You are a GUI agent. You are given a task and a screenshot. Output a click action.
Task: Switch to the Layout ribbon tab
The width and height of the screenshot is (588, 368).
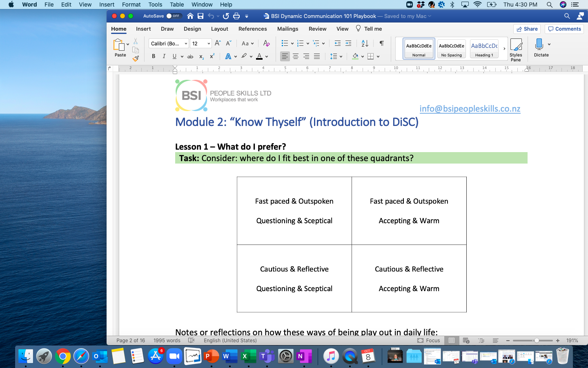220,29
